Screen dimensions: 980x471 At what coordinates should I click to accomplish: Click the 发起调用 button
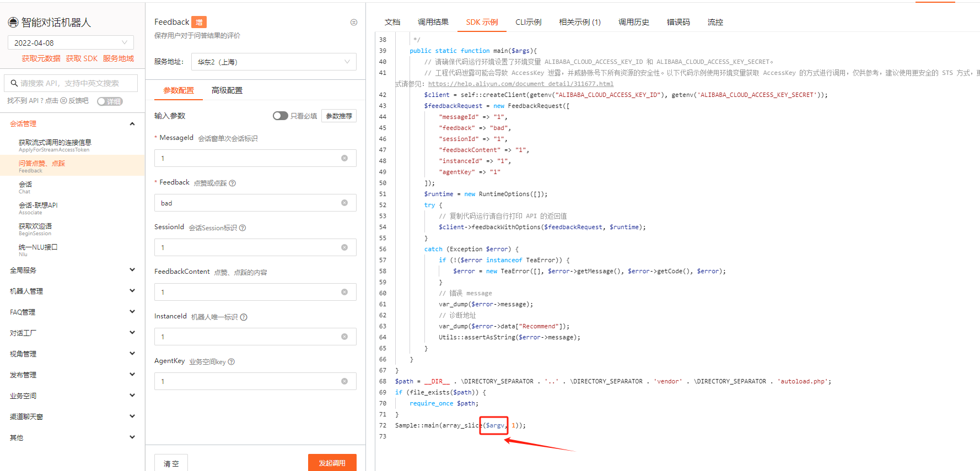pos(332,463)
